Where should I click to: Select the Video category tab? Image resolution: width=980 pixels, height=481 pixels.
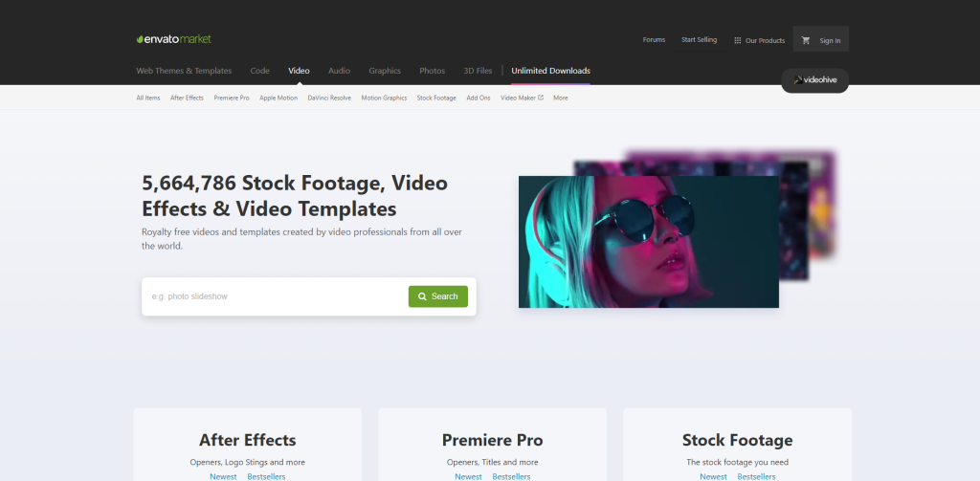(x=299, y=71)
